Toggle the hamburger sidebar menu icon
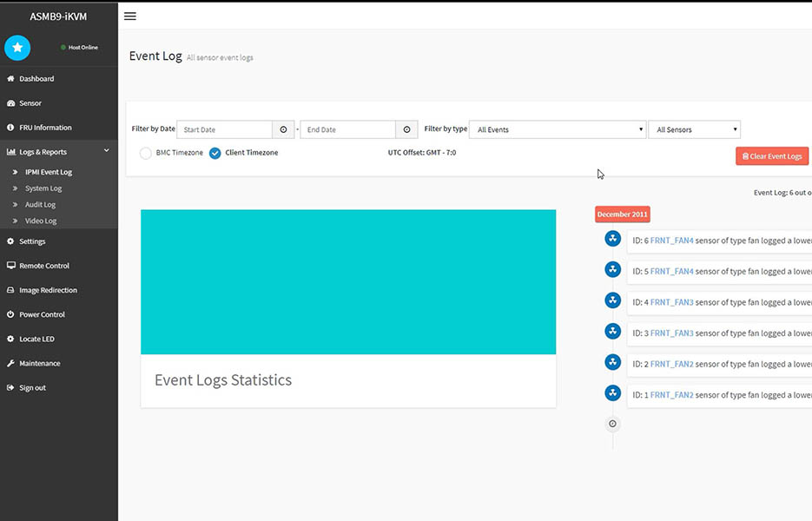Image resolution: width=812 pixels, height=521 pixels. point(130,16)
